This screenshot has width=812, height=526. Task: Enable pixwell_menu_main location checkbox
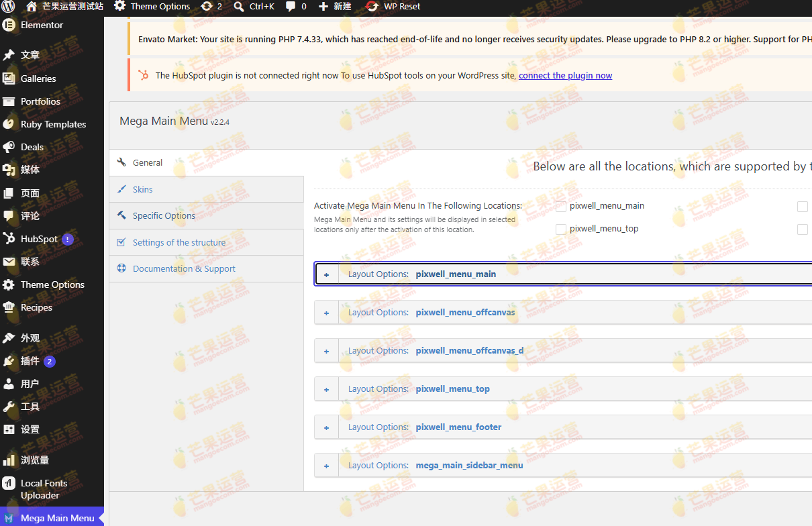561,207
